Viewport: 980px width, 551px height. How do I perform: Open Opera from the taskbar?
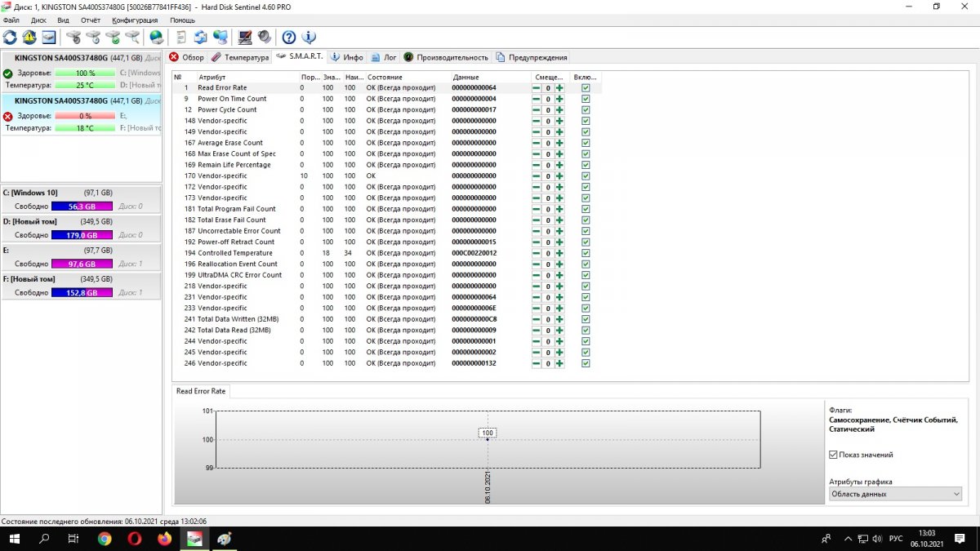(x=135, y=539)
